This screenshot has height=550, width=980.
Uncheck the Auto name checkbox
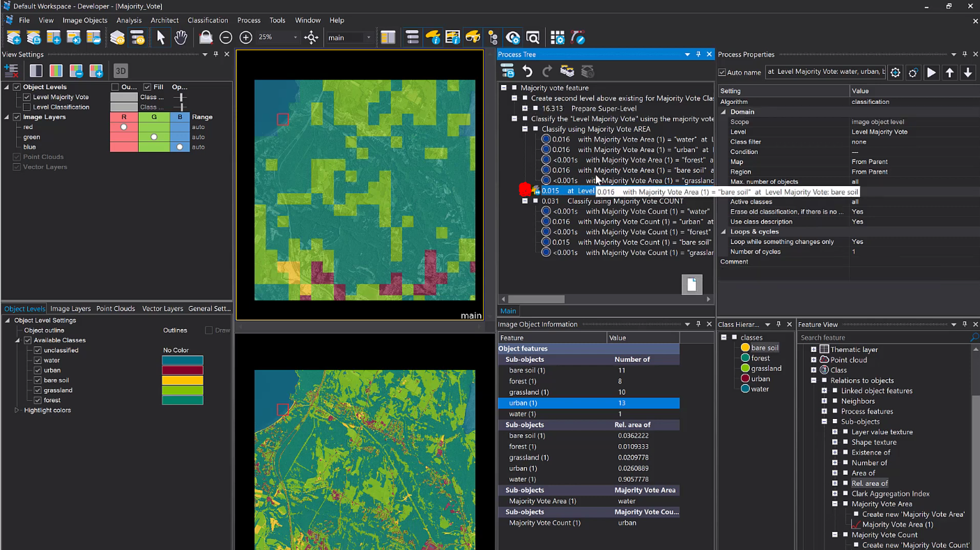[722, 72]
